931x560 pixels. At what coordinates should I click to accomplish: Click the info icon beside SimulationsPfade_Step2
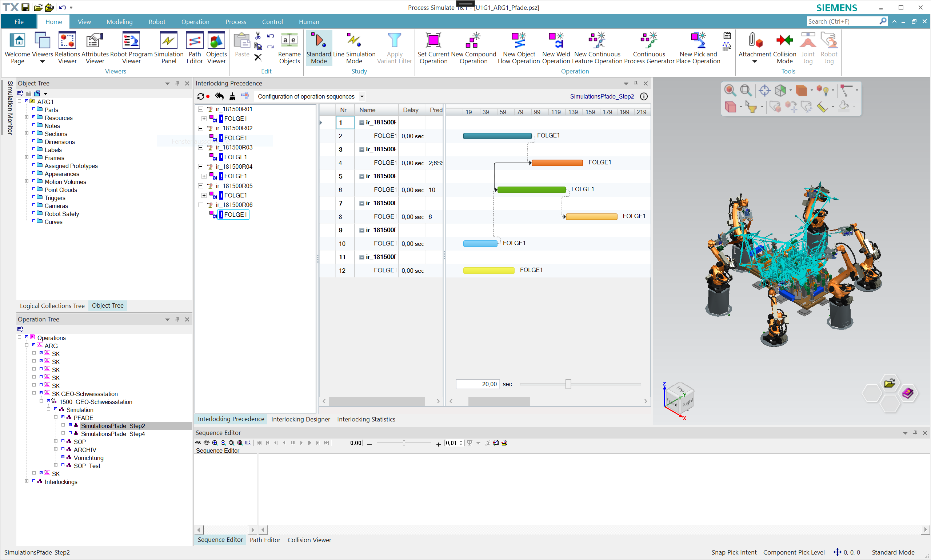tap(644, 97)
